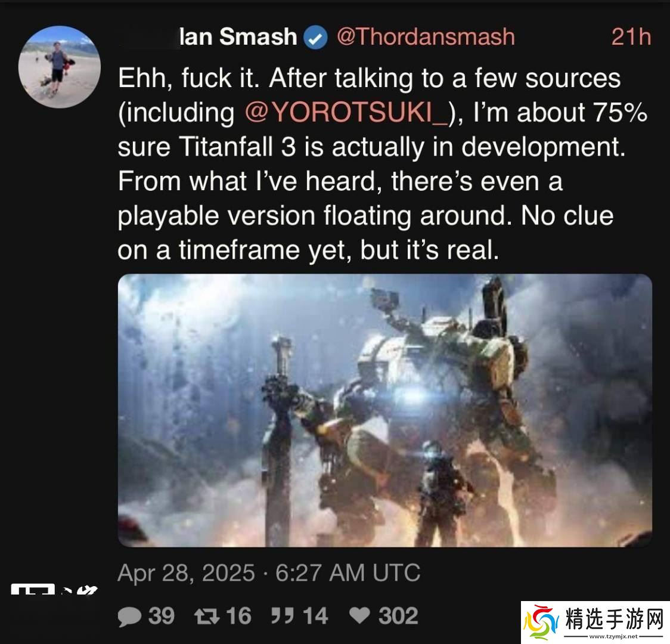This screenshot has height=644, width=670.
Task: View the 16 retweets count
Action: (x=238, y=616)
